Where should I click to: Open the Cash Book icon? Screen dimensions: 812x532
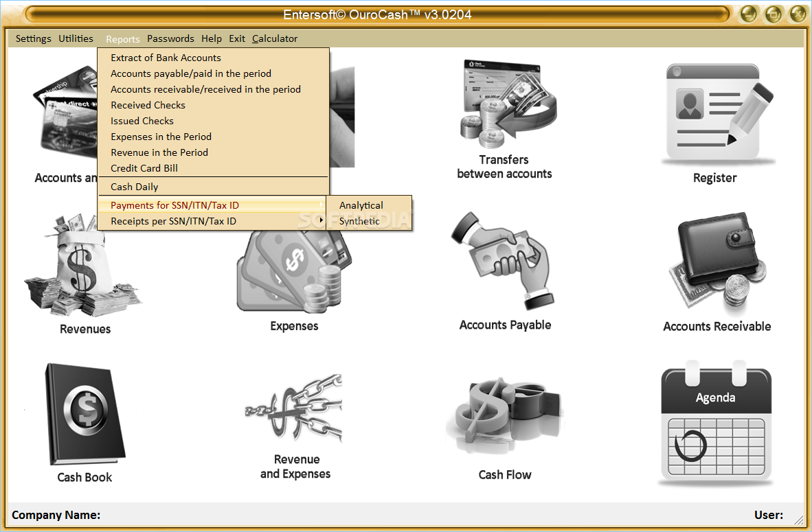tap(84, 414)
